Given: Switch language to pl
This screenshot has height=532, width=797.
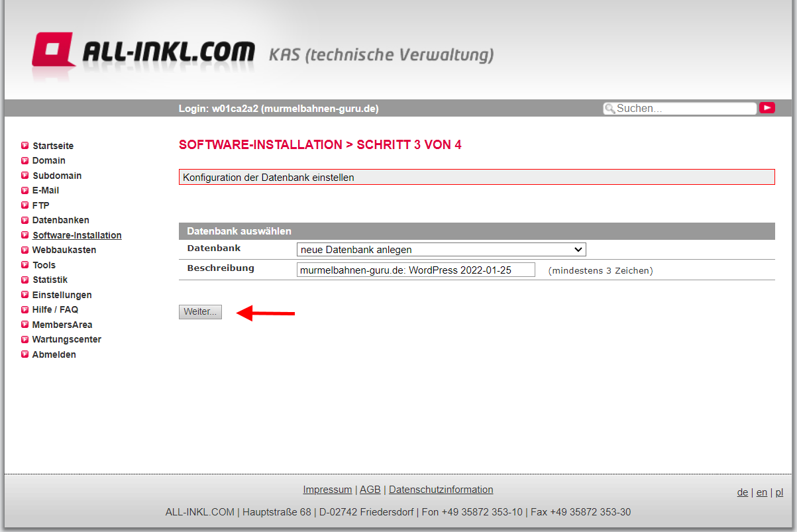Looking at the screenshot, I should pos(780,492).
